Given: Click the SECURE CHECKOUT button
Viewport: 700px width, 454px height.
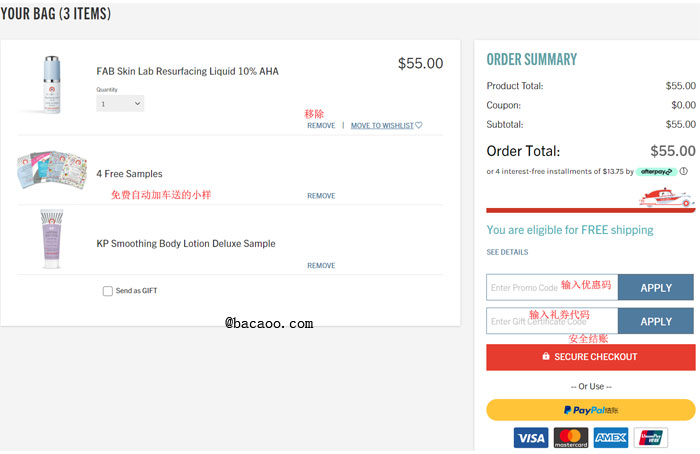Looking at the screenshot, I should pos(591,357).
